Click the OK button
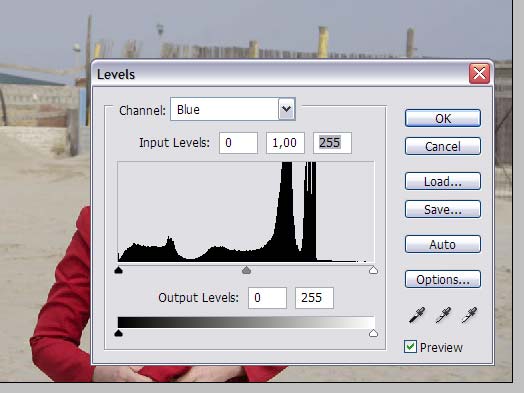Viewport: 524px width, 393px height. point(443,118)
